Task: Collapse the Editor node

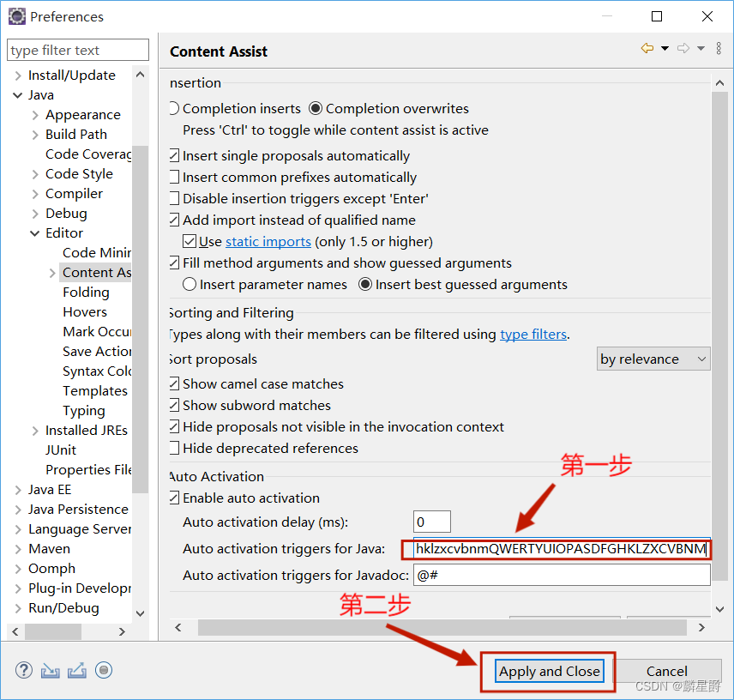Action: click(x=35, y=233)
